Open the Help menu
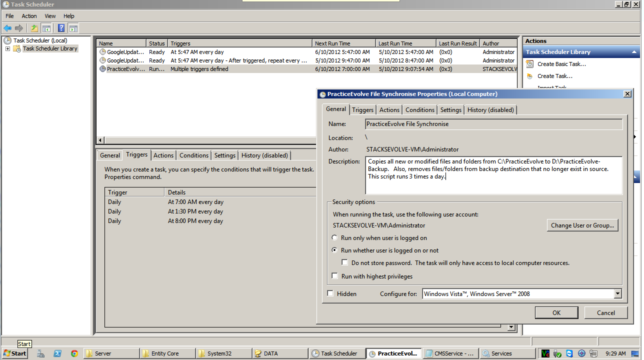644x360 pixels. 69,16
